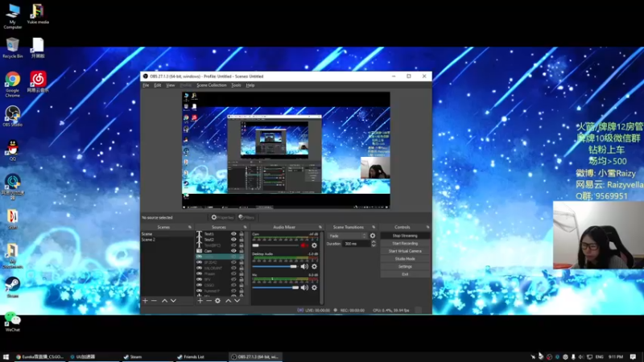644x362 pixels.
Task: Click Add source plus icon
Action: pyautogui.click(x=200, y=301)
